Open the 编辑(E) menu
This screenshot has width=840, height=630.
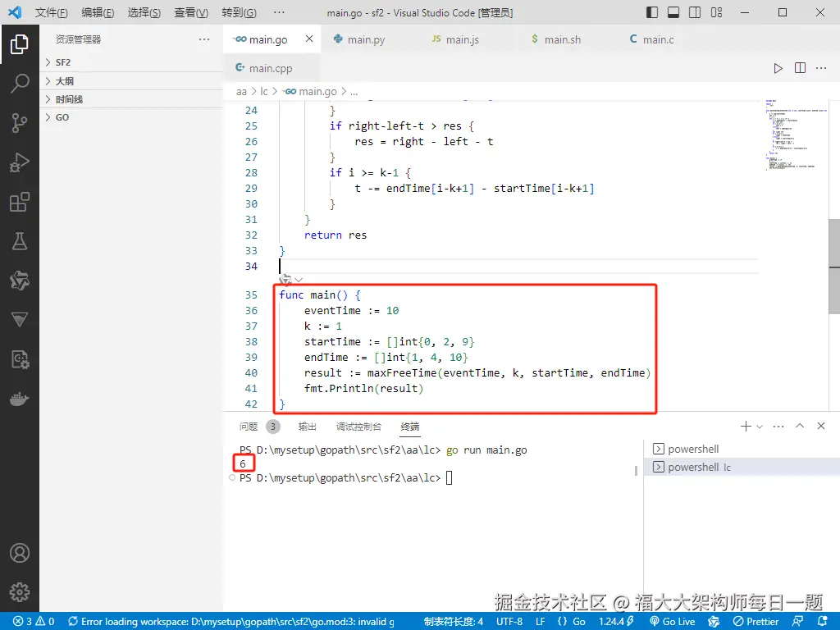pos(98,12)
